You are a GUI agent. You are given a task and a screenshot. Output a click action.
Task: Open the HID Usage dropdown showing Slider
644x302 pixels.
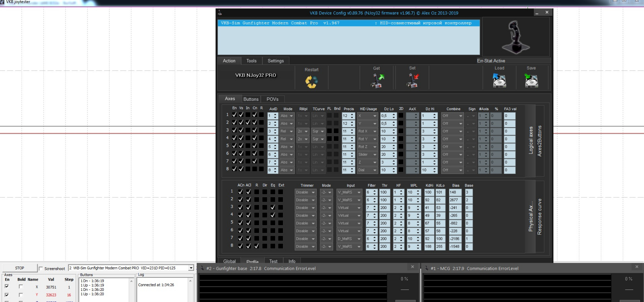point(367,155)
